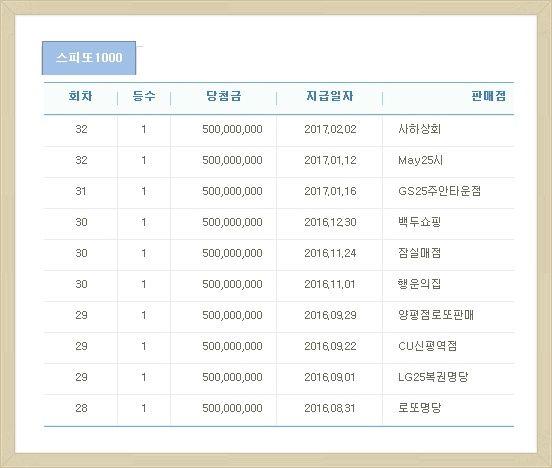Select store name LG25복권명당
This screenshot has height=468, width=552.
[x=433, y=377]
